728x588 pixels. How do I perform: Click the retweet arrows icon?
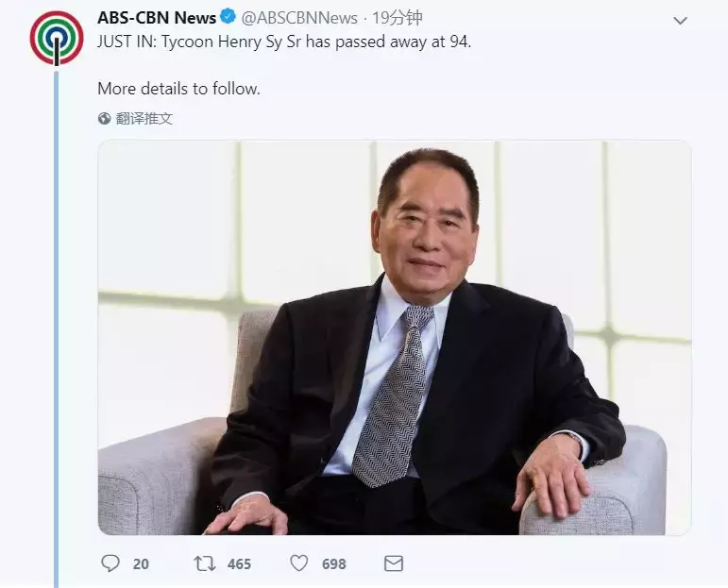[x=205, y=563]
